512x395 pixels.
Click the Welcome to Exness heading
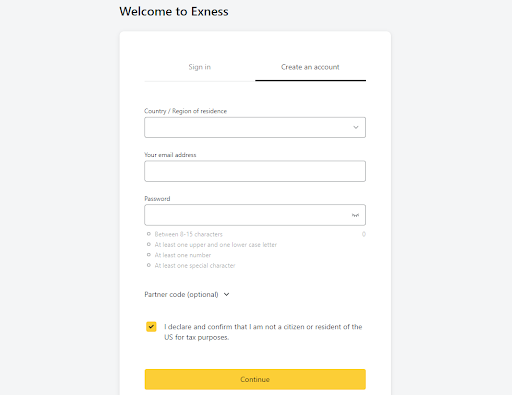[174, 11]
